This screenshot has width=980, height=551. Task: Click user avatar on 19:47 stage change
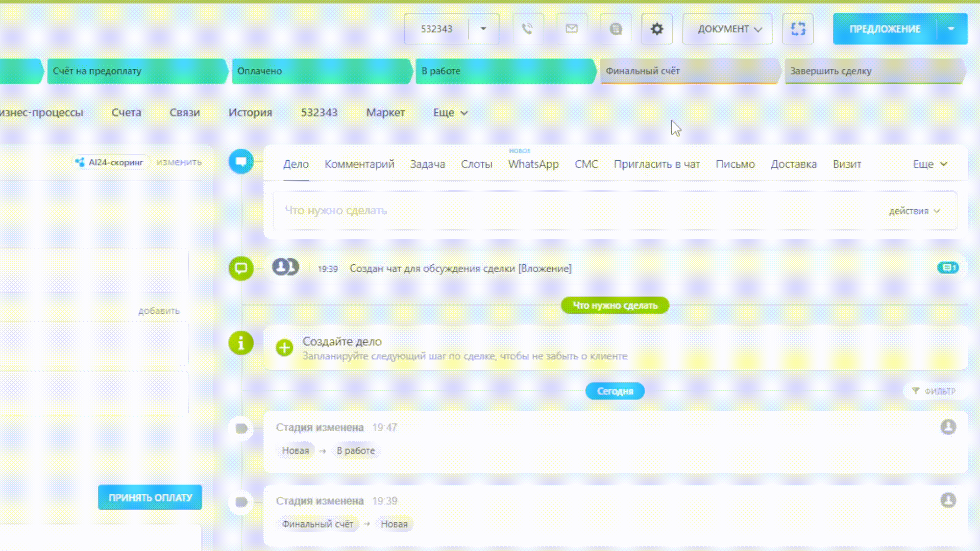(948, 427)
